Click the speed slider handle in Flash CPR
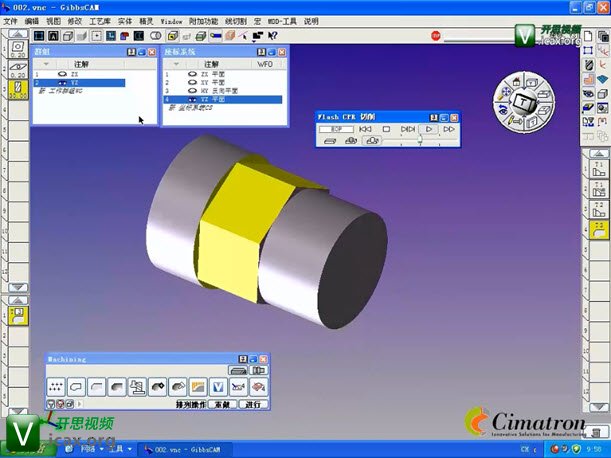This screenshot has height=458, width=611. [420, 141]
